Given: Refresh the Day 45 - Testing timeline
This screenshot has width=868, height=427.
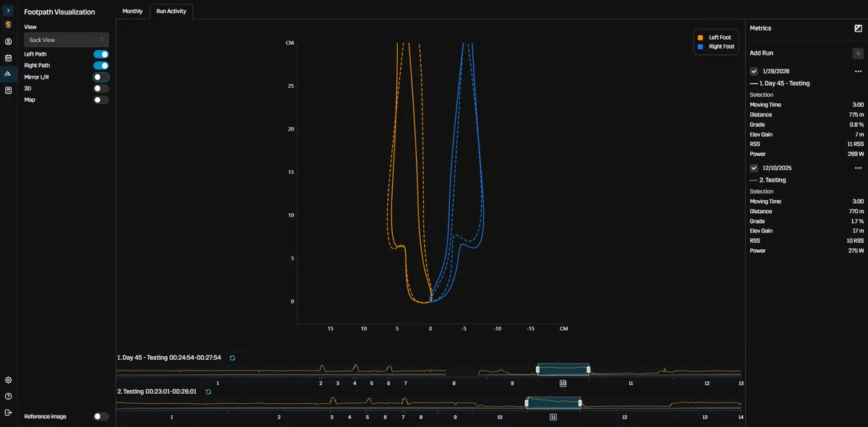Looking at the screenshot, I should 232,358.
